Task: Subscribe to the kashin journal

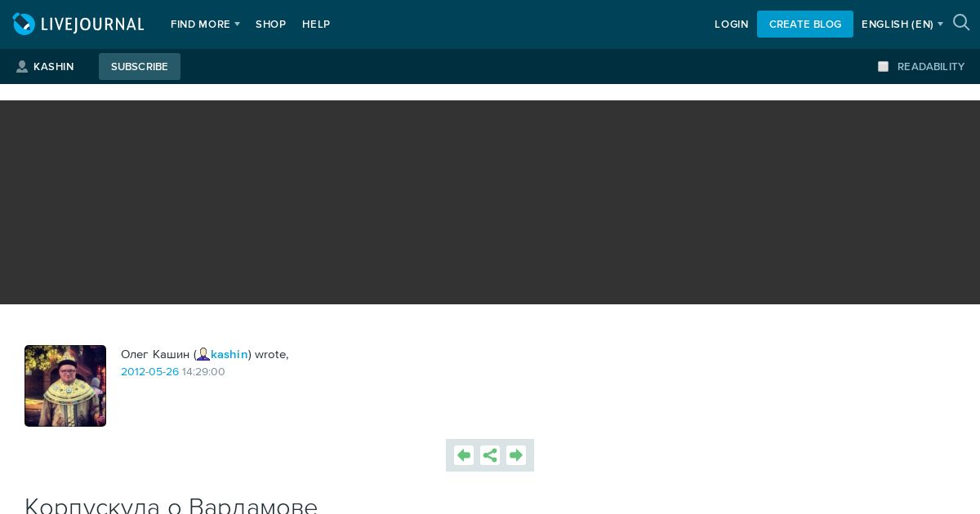Action: point(140,67)
